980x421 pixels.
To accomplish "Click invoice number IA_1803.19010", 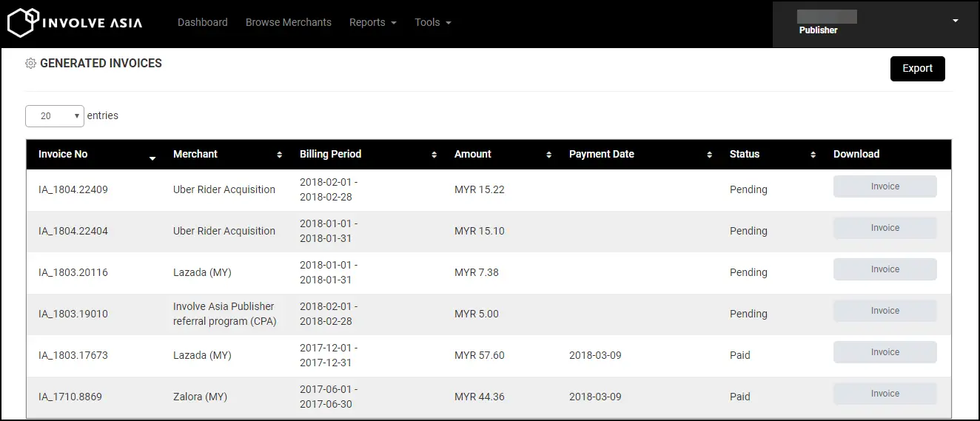I will point(73,314).
